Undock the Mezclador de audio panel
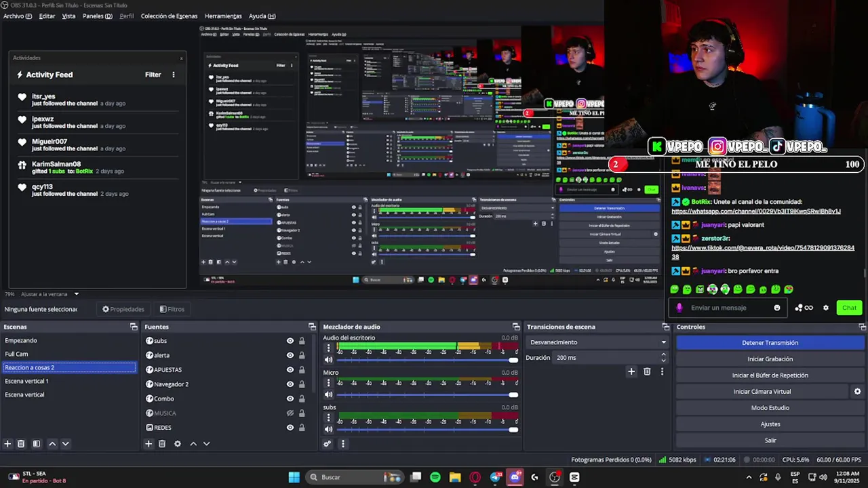This screenshot has height=488, width=868. [516, 327]
